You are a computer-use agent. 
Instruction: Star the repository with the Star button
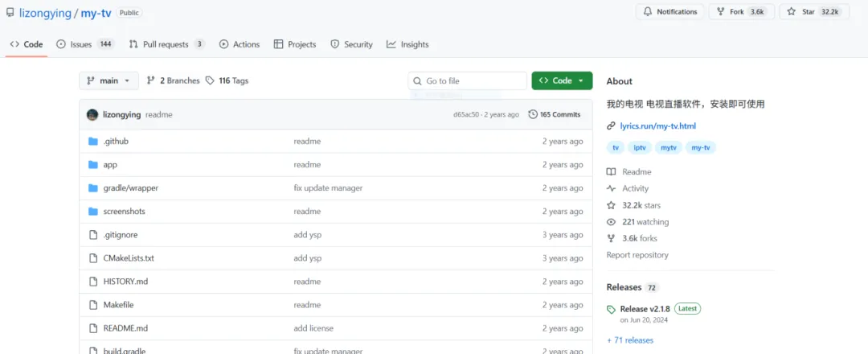pyautogui.click(x=813, y=11)
